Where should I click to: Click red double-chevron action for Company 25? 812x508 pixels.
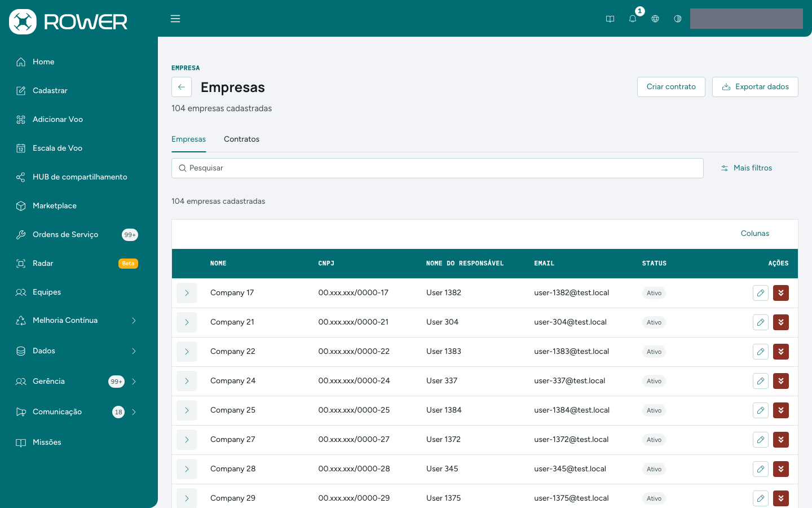(781, 410)
